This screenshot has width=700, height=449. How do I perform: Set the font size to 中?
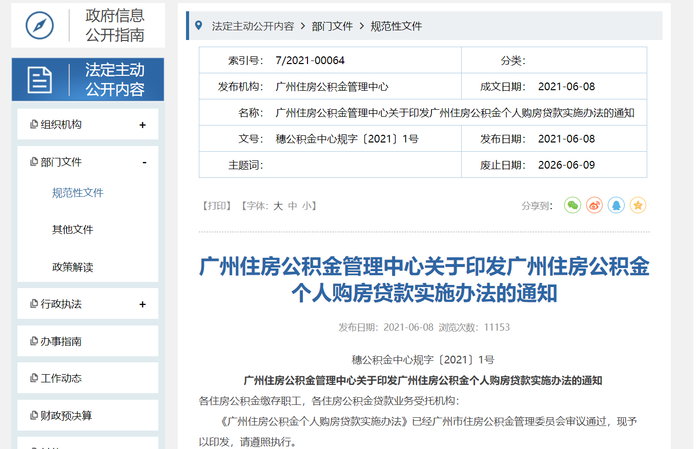292,206
